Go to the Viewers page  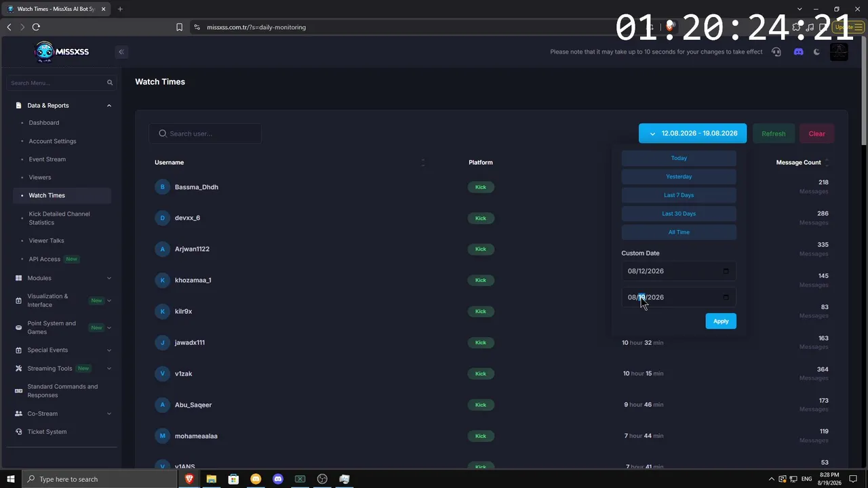[39, 178]
